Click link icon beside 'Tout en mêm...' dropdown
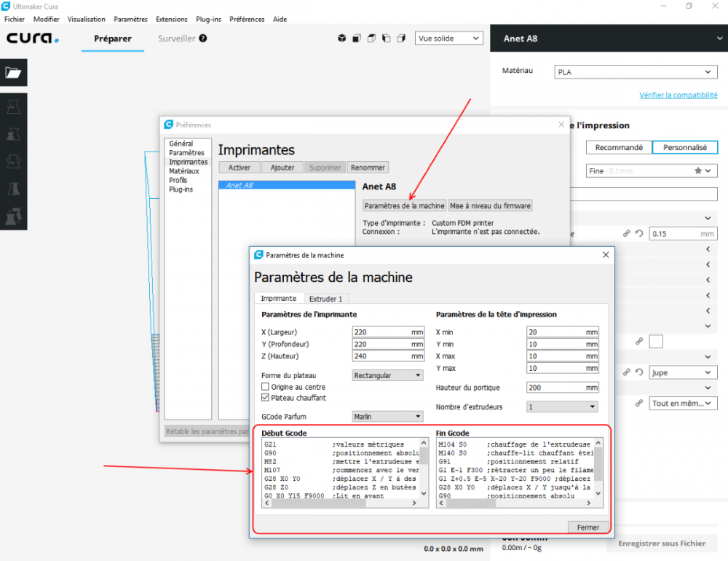The image size is (728, 561). (x=639, y=403)
